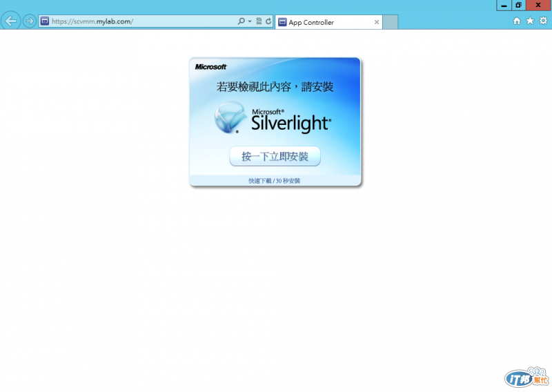The width and height of the screenshot is (552, 392).
Task: Open the address bar autocomplete dropdown arrow
Action: pyautogui.click(x=250, y=21)
